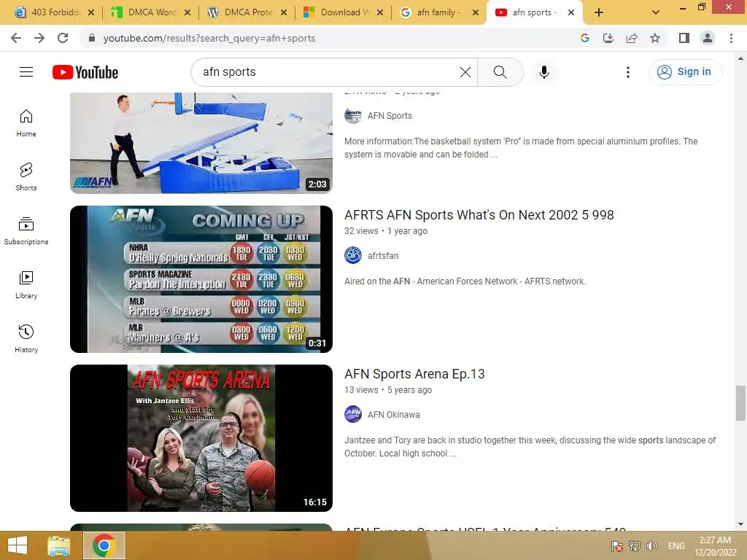Open the basketball system video thumbnail
This screenshot has width=747, height=560.
(x=201, y=143)
